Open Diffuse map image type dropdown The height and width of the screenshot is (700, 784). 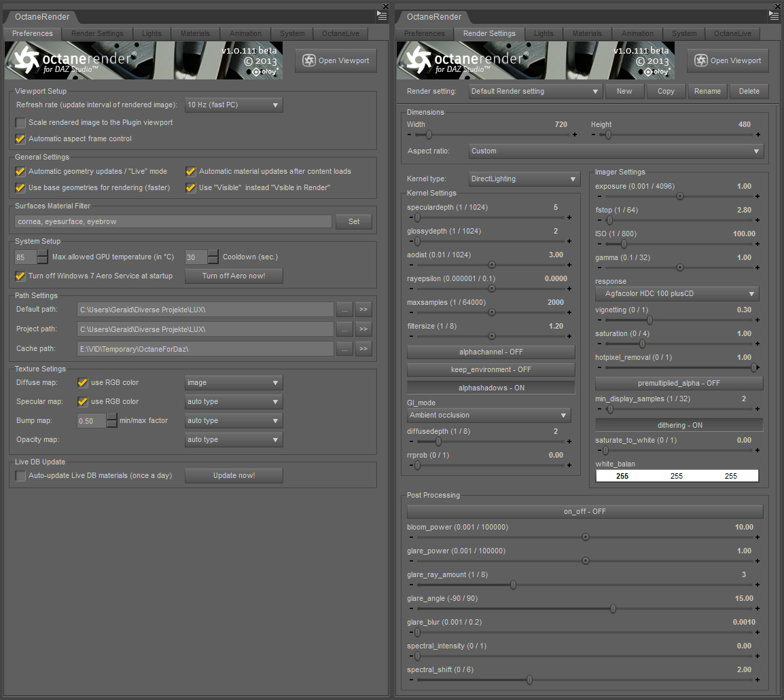pos(234,383)
